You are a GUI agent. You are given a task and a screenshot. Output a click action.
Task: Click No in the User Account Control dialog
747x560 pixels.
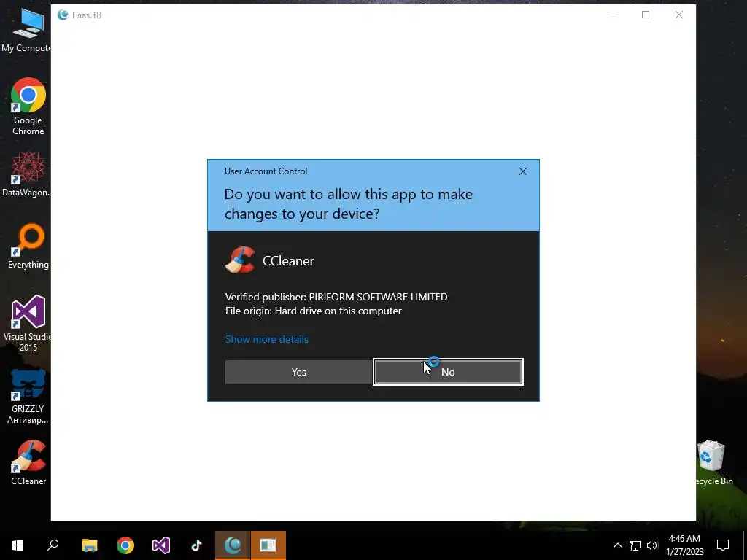pyautogui.click(x=448, y=372)
